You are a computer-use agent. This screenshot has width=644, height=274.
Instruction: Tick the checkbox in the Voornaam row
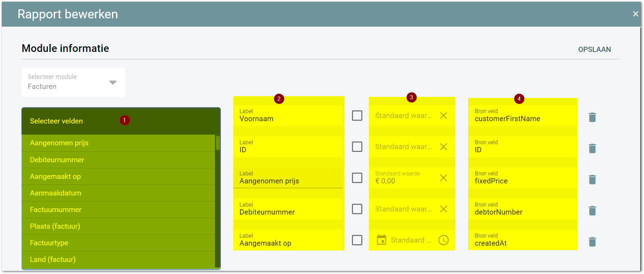pos(357,116)
